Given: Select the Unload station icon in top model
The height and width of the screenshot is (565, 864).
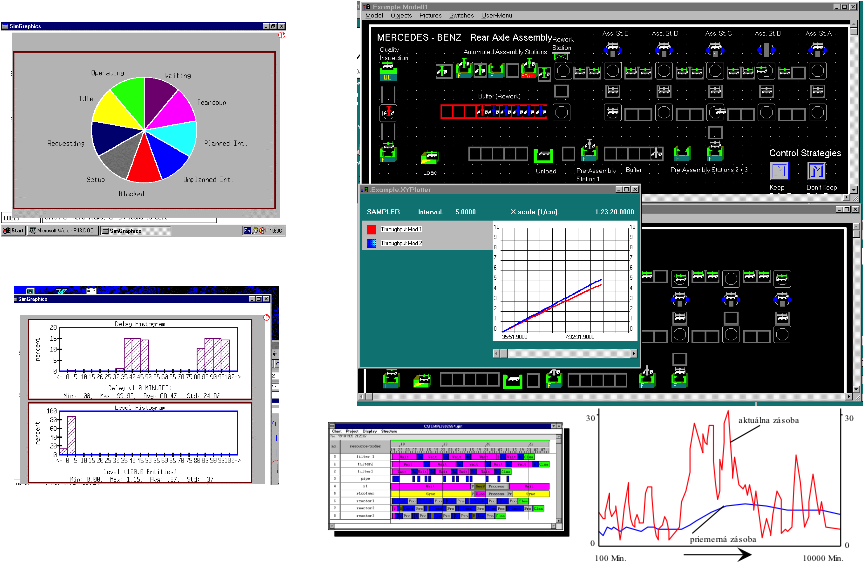Looking at the screenshot, I should coord(543,155).
